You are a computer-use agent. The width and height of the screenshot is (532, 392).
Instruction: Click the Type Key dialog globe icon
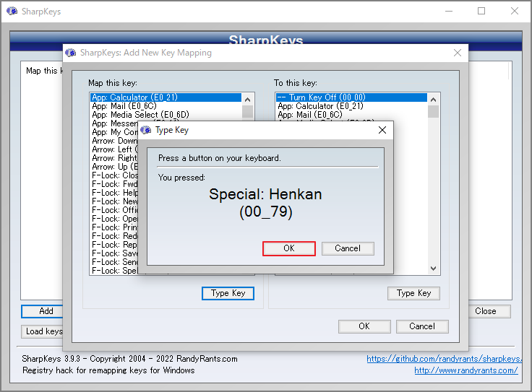click(x=146, y=130)
